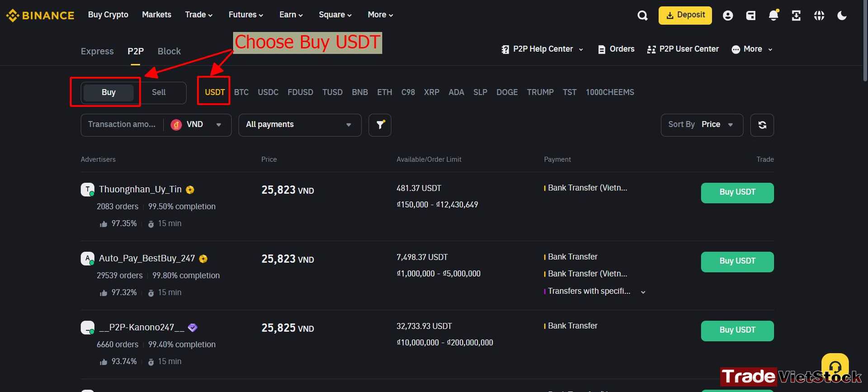Click Auto_Pay_BestBuy_247 avatar

(x=87, y=258)
